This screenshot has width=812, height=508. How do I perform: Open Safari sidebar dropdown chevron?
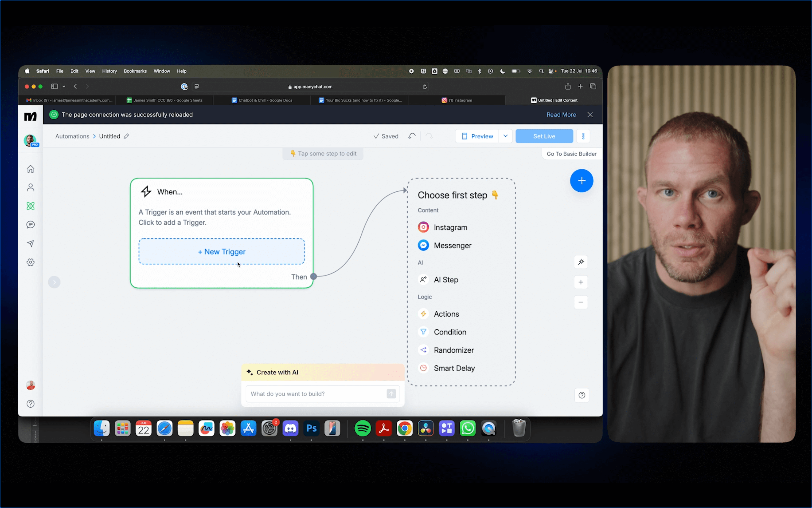(x=64, y=87)
